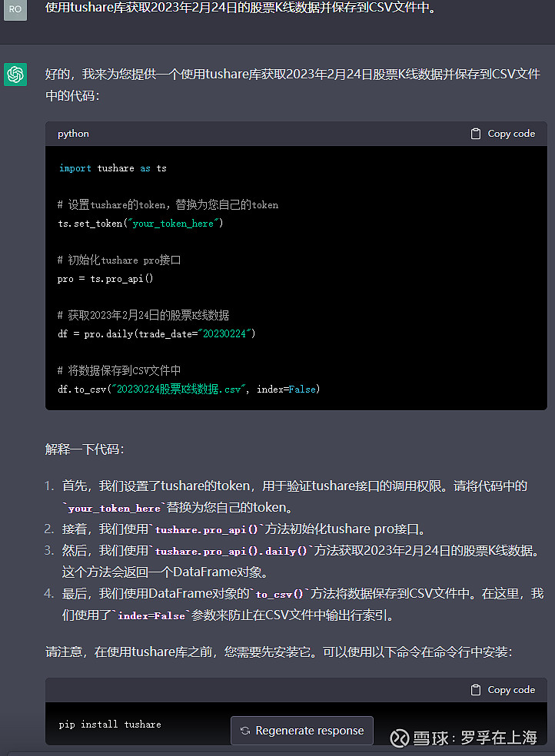
Task: Copy code of the python block
Action: (x=503, y=134)
